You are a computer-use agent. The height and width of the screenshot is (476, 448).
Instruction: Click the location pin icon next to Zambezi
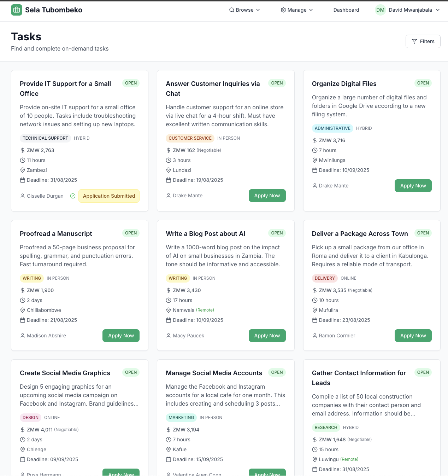[x=23, y=170]
